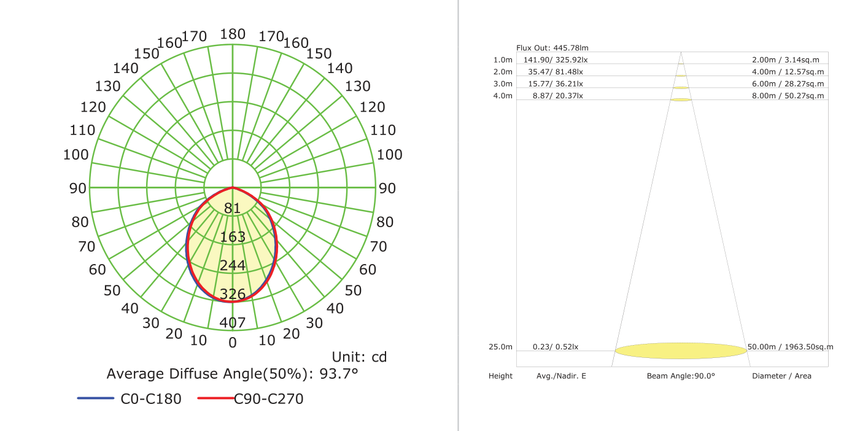Select the 1.0m height label
Image resolution: width=868 pixels, height=431 pixels.
tap(503, 60)
